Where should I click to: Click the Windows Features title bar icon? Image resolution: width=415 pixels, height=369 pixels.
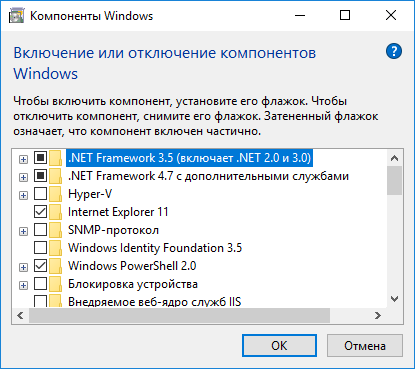tap(17, 16)
